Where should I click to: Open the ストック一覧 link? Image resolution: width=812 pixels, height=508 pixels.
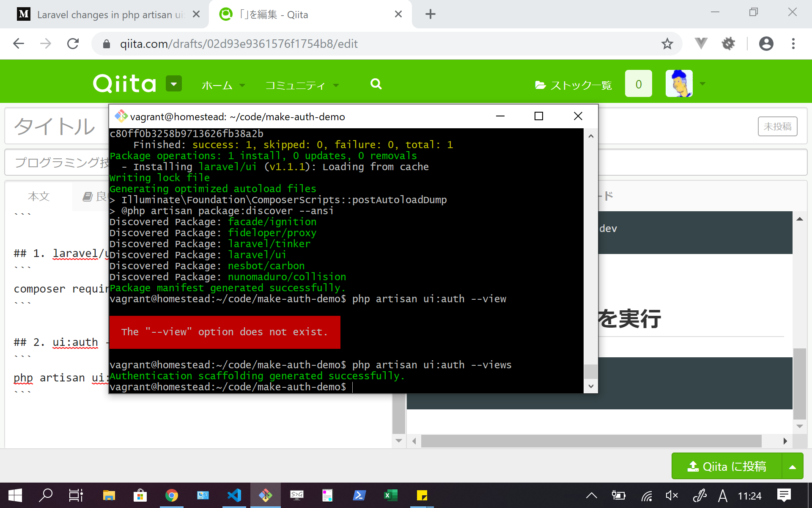coord(573,86)
